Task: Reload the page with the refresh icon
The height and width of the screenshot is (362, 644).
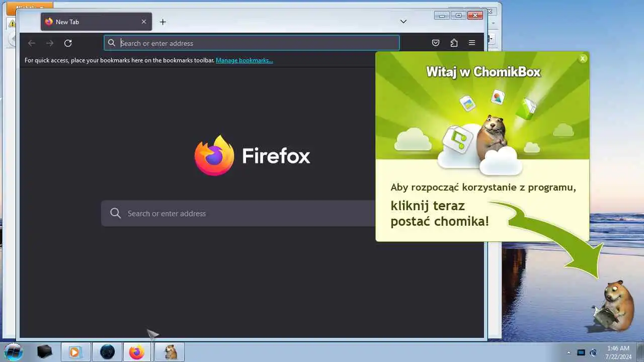Action: point(68,43)
